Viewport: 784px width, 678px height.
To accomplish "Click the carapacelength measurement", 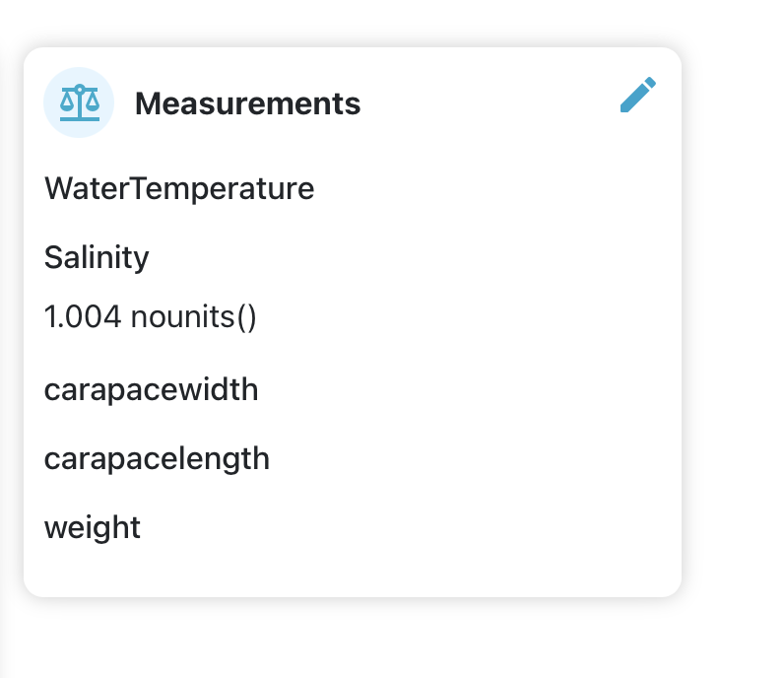I will coord(157,459).
